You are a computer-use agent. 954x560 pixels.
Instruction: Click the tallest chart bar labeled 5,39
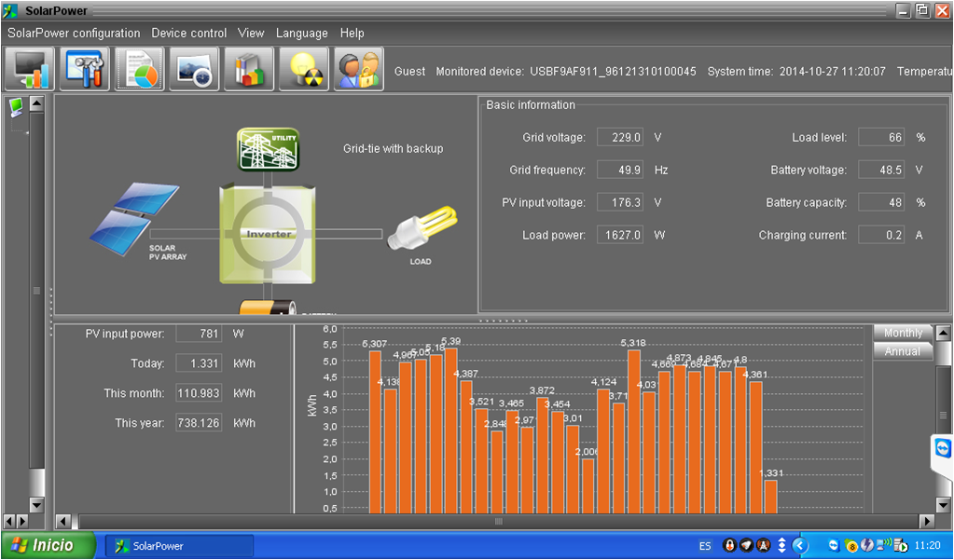pyautogui.click(x=450, y=430)
